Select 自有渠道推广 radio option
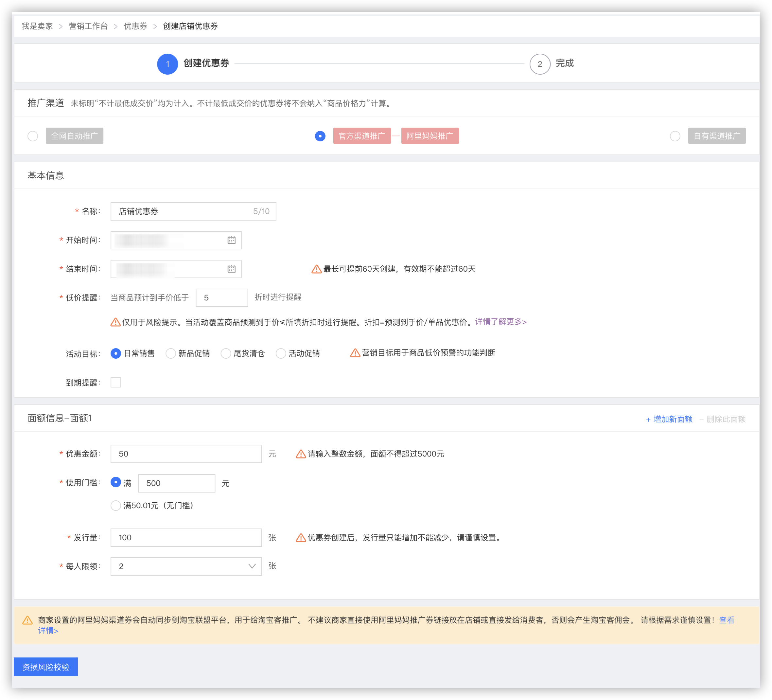 675,136
